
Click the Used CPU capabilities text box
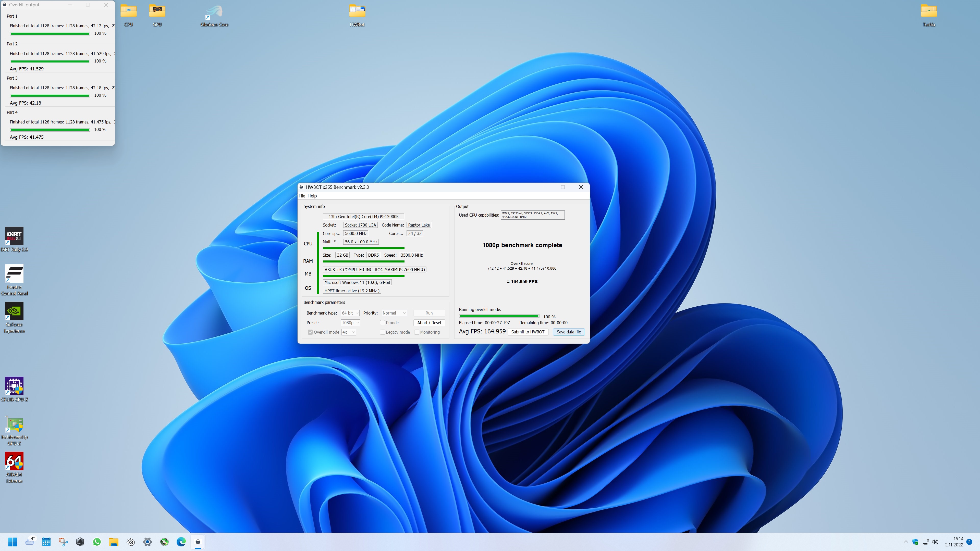click(x=533, y=215)
